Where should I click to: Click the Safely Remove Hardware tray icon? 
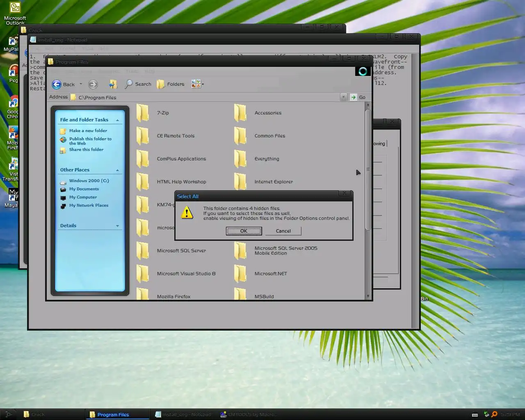pos(486,414)
